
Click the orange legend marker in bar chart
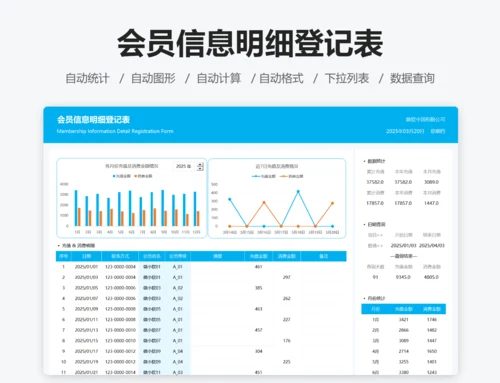coord(136,176)
